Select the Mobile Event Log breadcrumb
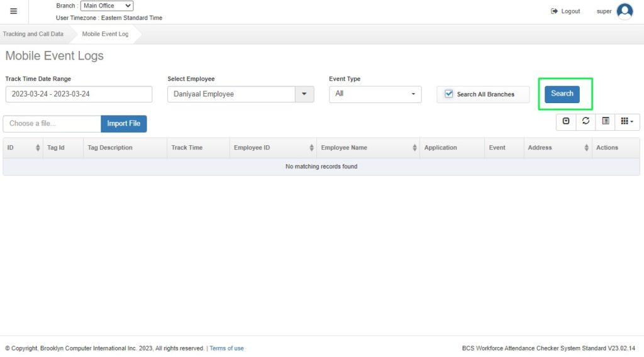 pyautogui.click(x=105, y=34)
